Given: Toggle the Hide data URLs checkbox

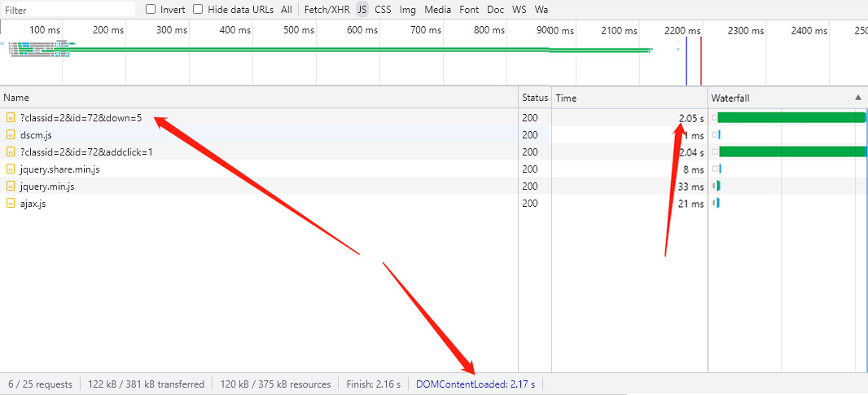Looking at the screenshot, I should coord(198,10).
